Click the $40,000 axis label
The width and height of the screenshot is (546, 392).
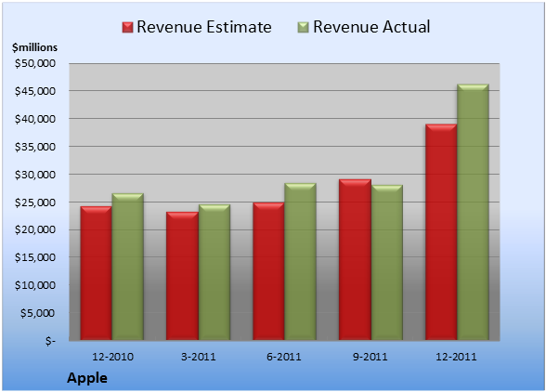pos(35,119)
